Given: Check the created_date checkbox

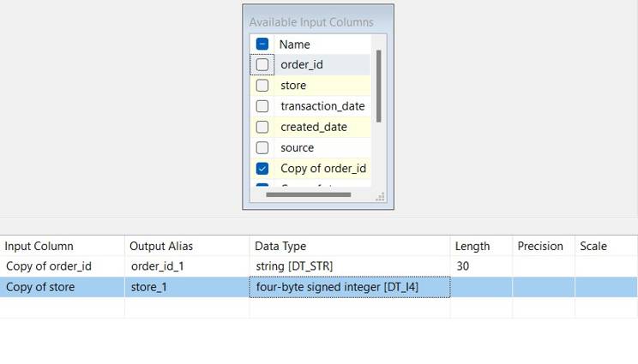Looking at the screenshot, I should (x=262, y=127).
